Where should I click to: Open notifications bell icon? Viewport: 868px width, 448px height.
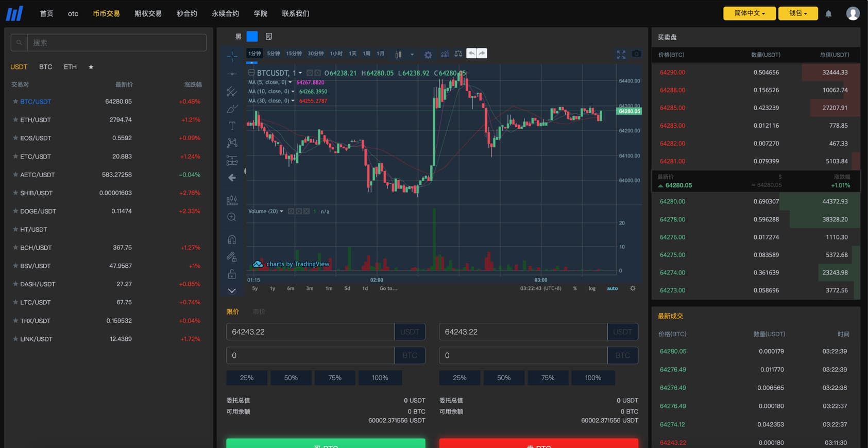click(828, 14)
